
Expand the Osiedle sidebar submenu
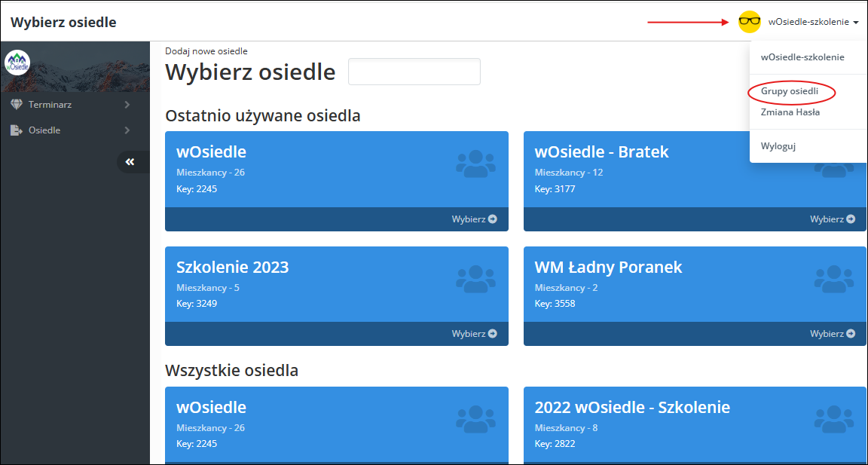[x=127, y=130]
